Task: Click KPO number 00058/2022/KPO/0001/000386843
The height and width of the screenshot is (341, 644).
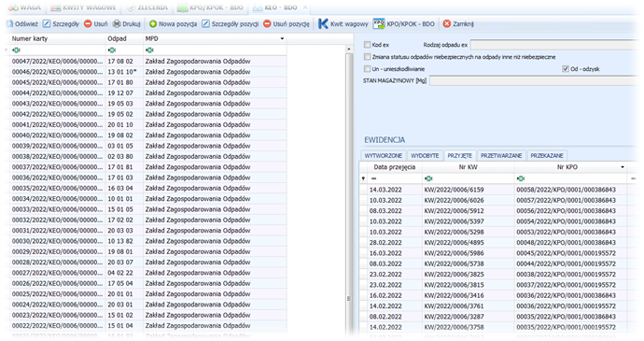Action: pyautogui.click(x=566, y=190)
